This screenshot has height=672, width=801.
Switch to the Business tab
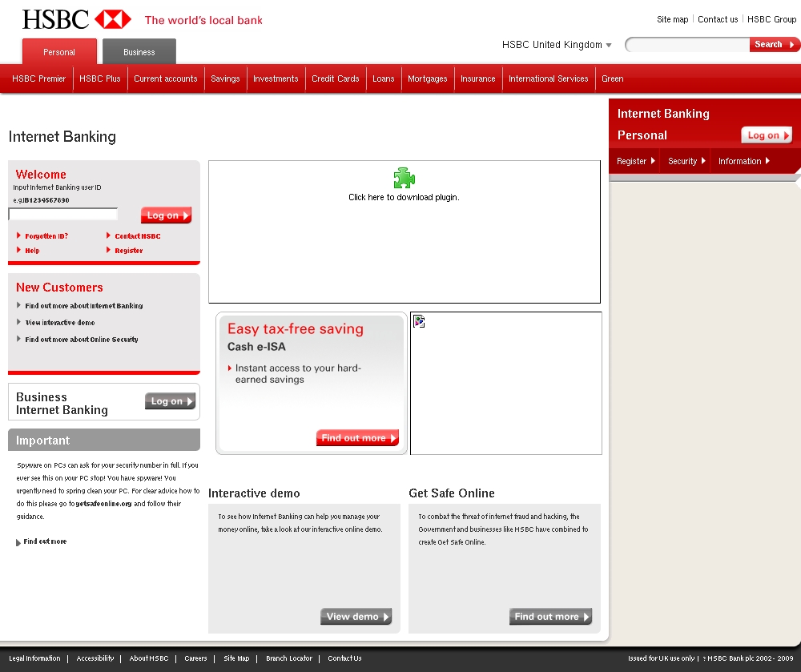(x=139, y=51)
